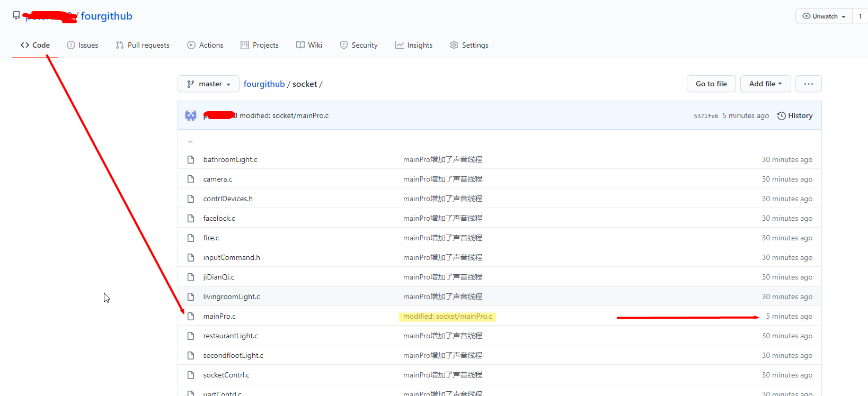Click the committer avatar icon
The height and width of the screenshot is (396, 868).
[191, 115]
